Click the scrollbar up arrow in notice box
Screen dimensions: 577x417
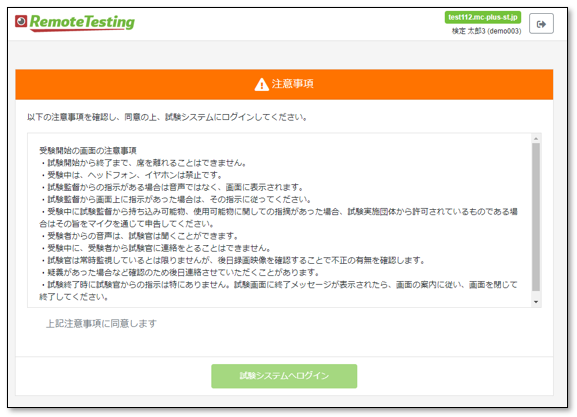pyautogui.click(x=536, y=138)
